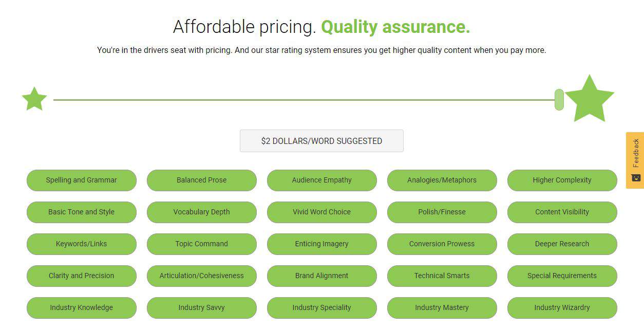This screenshot has width=644, height=328.
Task: Open the Feedback side tab
Action: (x=635, y=160)
